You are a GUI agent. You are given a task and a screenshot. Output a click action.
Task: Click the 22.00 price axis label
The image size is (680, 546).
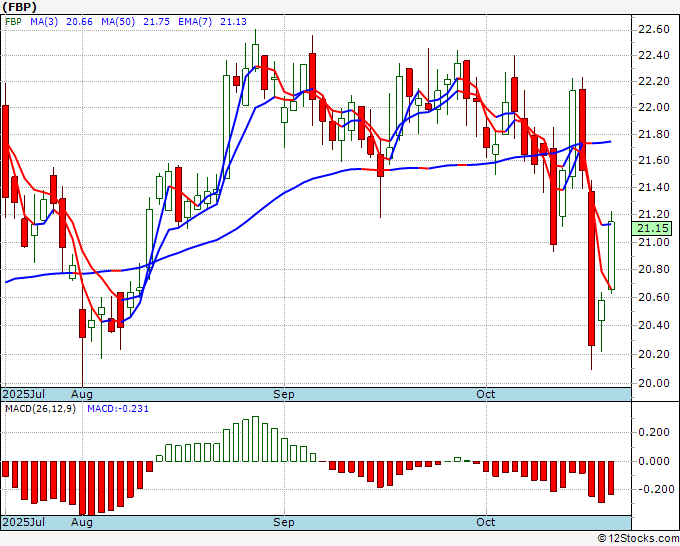coord(654,108)
